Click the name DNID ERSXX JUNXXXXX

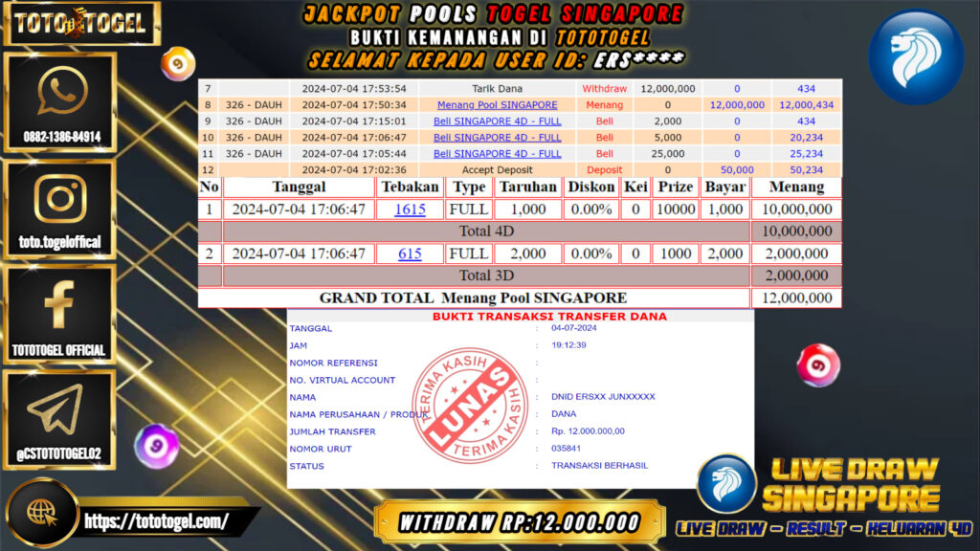(603, 397)
